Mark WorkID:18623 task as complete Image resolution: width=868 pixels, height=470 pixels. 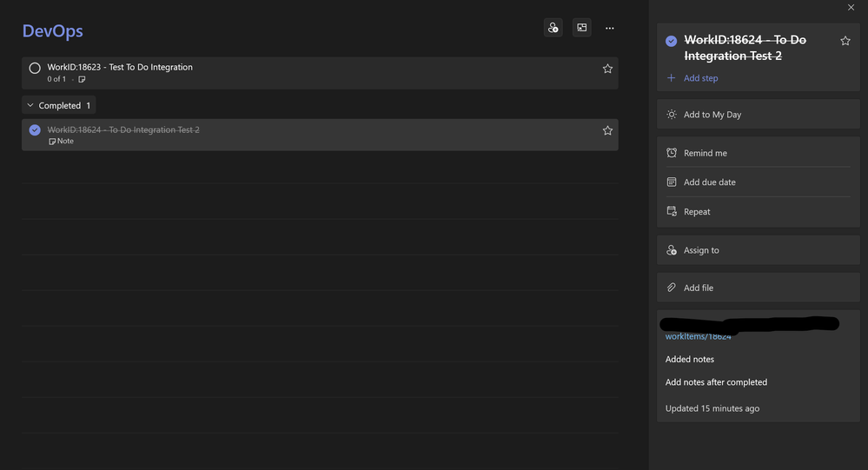(35, 68)
